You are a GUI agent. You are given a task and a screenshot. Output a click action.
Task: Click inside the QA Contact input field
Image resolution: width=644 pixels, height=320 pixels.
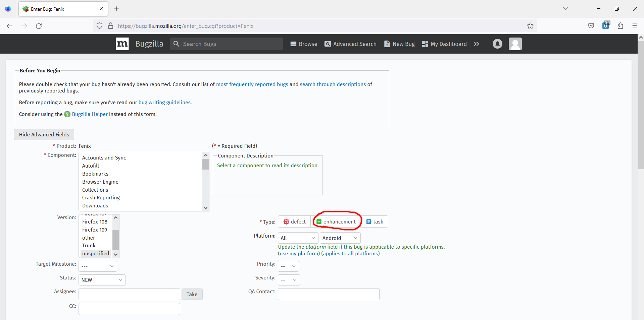(x=328, y=294)
